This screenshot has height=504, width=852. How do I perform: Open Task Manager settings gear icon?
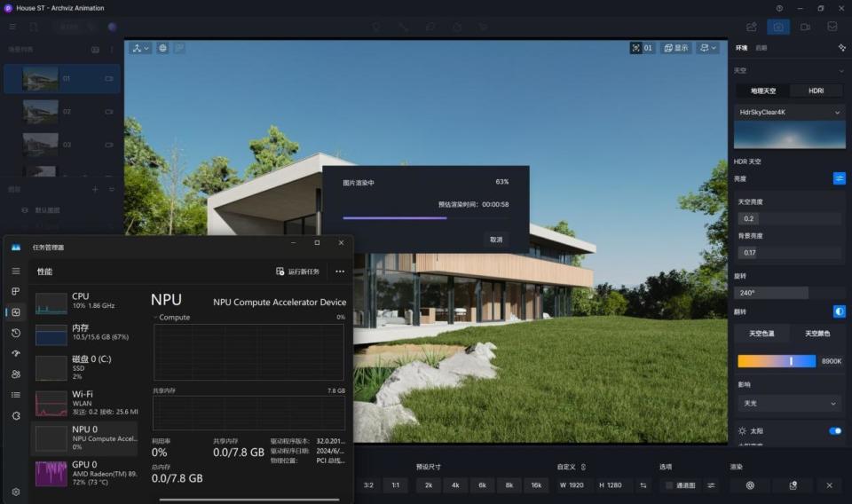click(x=16, y=492)
